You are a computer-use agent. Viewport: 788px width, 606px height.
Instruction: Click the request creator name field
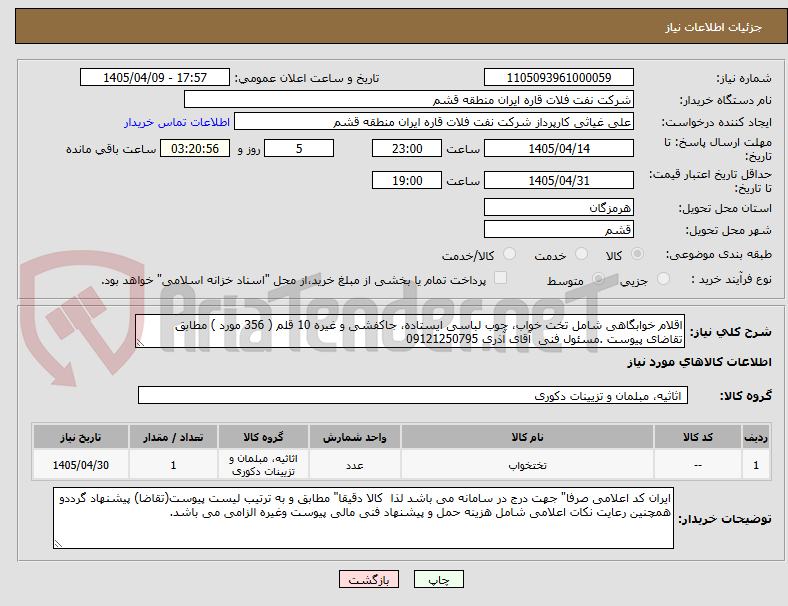click(x=434, y=122)
